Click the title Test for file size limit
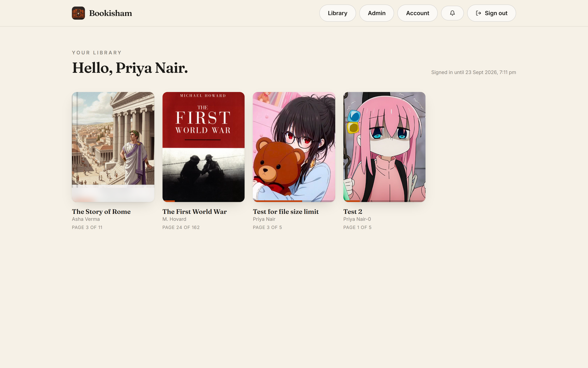The image size is (588, 368). pos(286,212)
